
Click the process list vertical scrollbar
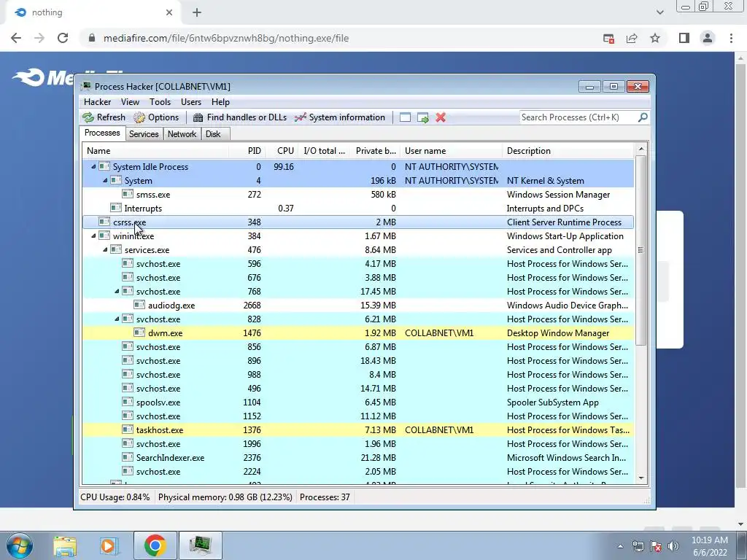pos(640,250)
